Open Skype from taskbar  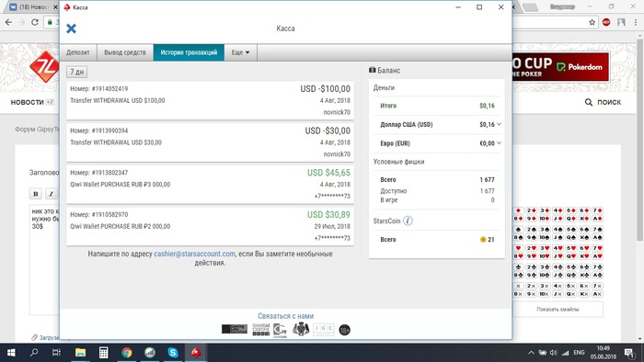[x=173, y=353]
